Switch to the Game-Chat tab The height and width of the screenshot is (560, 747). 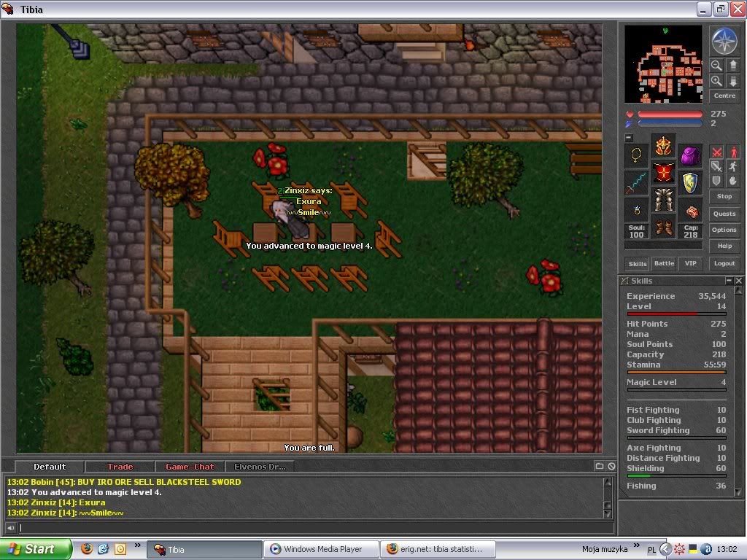coord(190,467)
